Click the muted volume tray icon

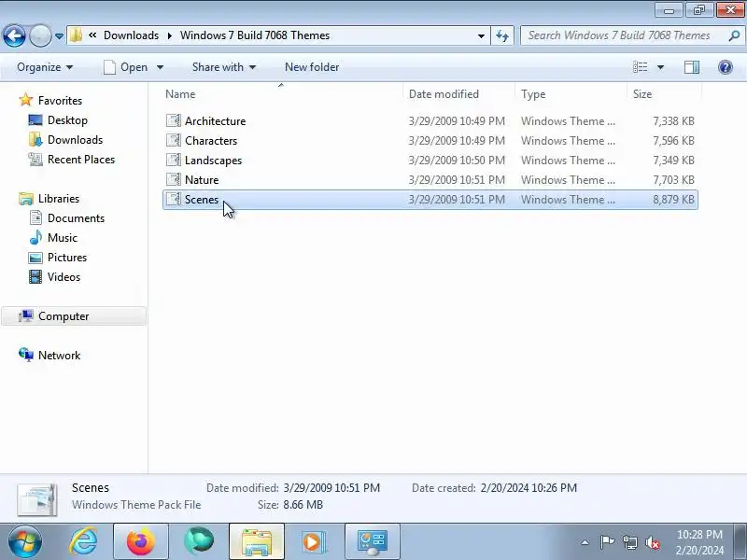[x=652, y=542]
